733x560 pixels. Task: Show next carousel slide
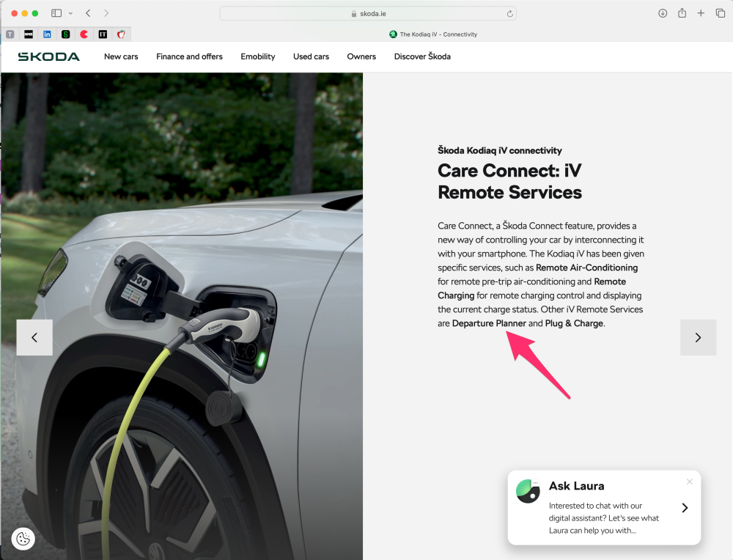coord(698,337)
